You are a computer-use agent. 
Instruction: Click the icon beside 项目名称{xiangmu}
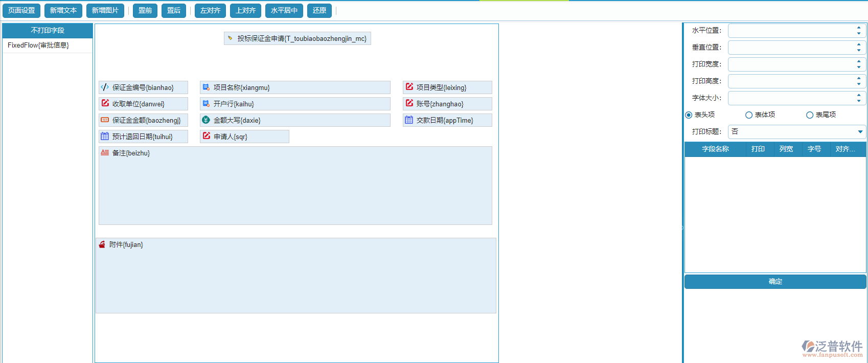pos(206,87)
